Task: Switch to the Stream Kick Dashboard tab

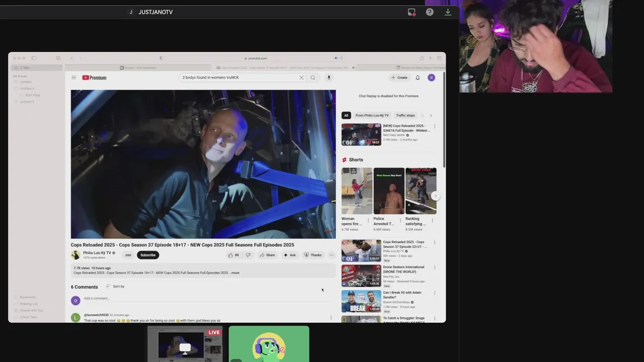Action: [138, 67]
